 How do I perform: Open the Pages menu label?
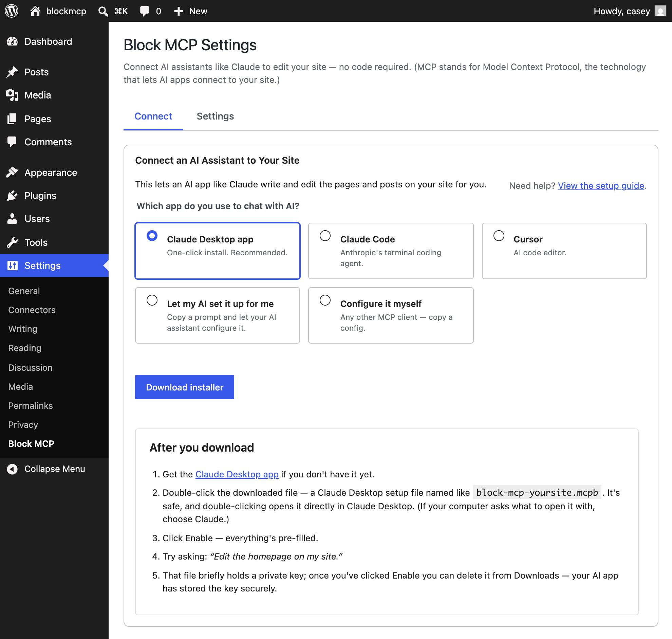[37, 119]
